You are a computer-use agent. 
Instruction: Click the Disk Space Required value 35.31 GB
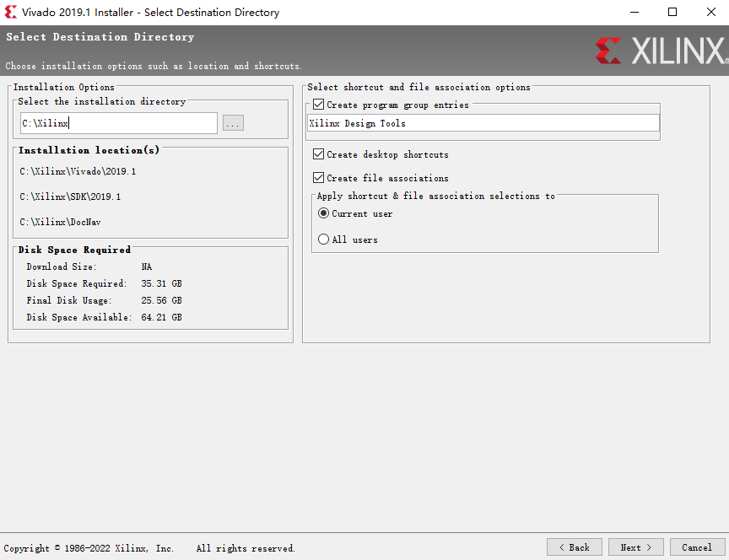pos(161,283)
